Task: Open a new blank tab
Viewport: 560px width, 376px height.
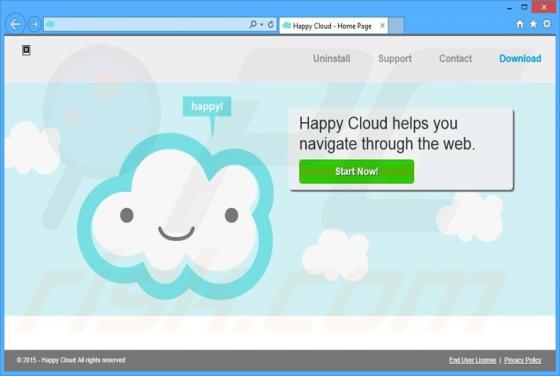Action: click(x=396, y=25)
